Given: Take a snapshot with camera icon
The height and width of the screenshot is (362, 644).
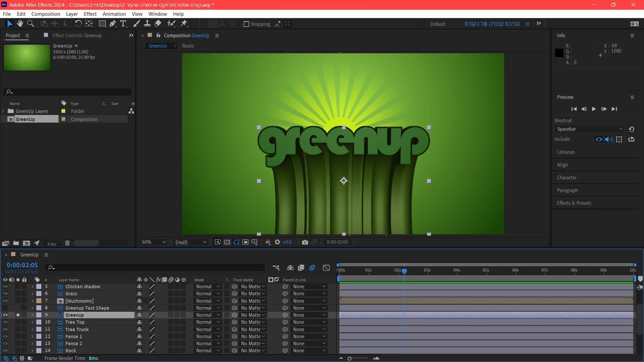Looking at the screenshot, I should click(305, 242).
